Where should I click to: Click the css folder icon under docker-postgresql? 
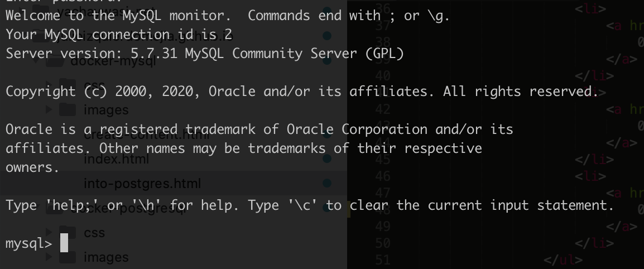click(x=68, y=233)
